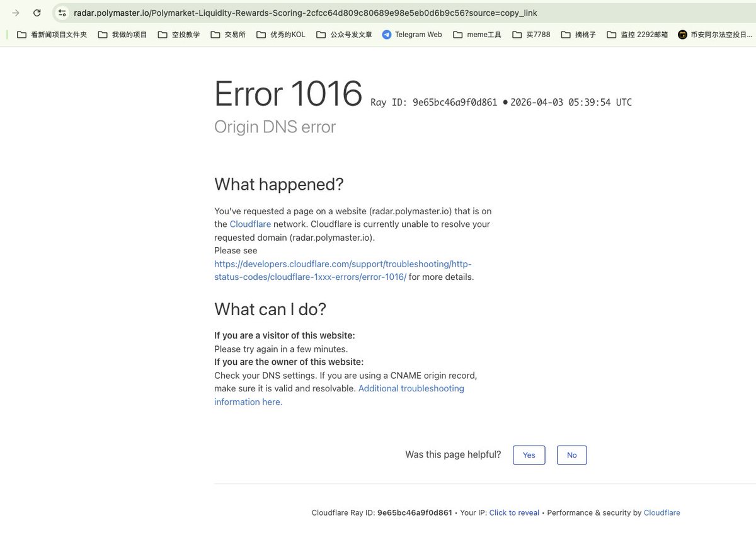Click folder icon of 公众号发文章 bookmark
Screen dimensions: 756x537
click(321, 35)
